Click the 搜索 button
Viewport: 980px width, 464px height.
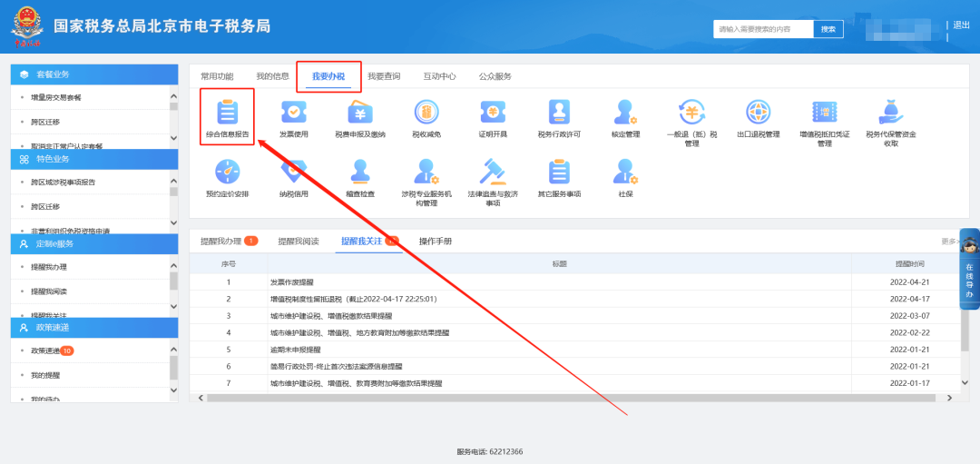point(828,29)
